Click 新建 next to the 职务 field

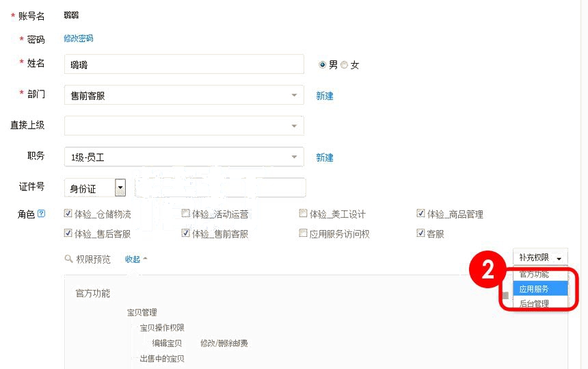pyautogui.click(x=324, y=157)
